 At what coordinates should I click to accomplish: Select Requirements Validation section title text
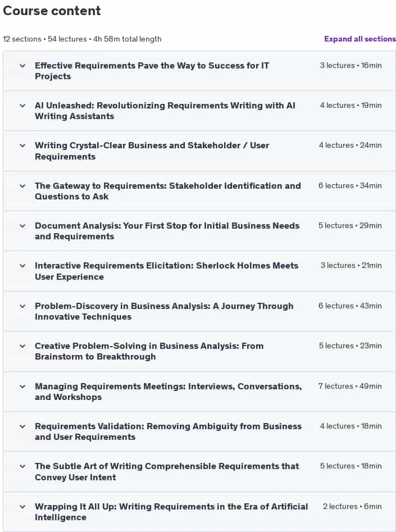coord(169,431)
